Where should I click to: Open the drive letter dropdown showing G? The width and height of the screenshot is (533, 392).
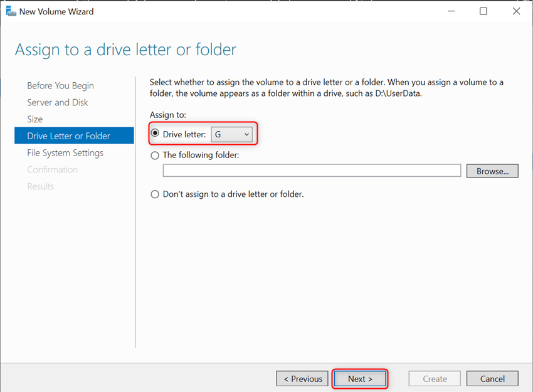pos(233,134)
